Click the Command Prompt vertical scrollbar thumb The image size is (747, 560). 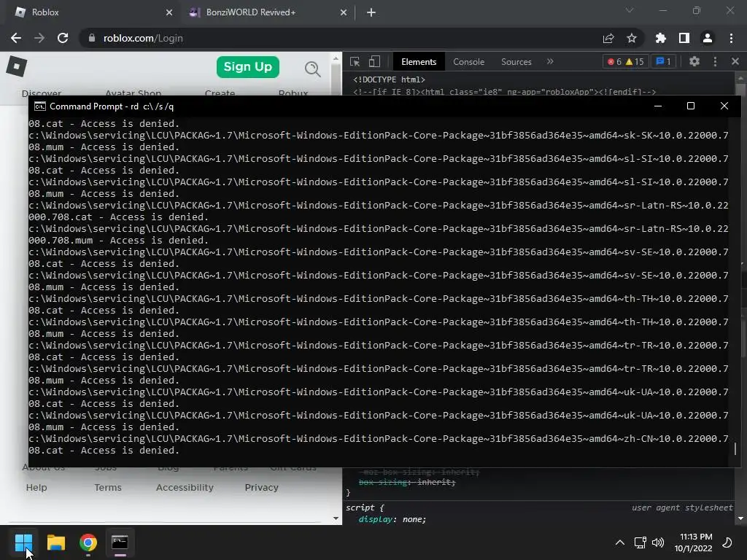[x=735, y=448]
